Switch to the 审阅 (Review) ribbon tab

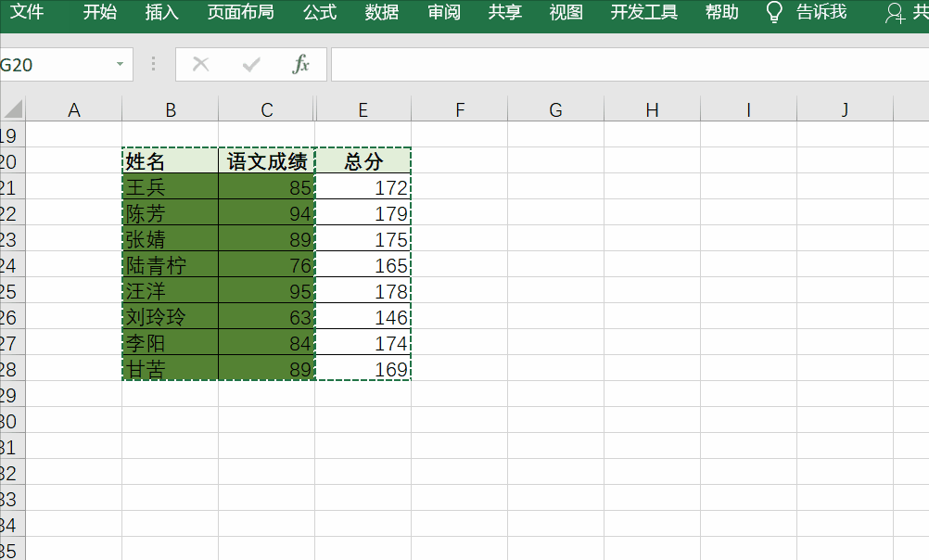pyautogui.click(x=443, y=13)
